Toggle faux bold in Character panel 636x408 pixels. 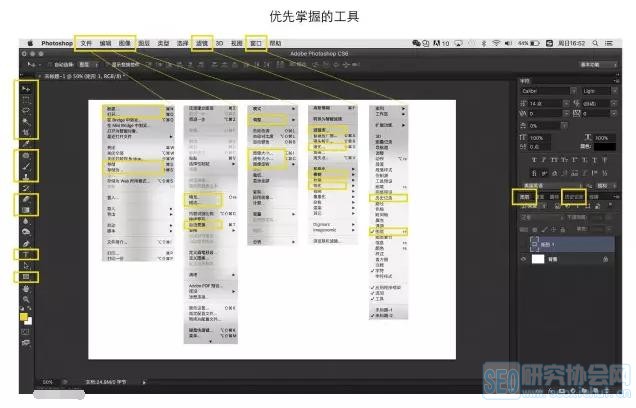[534, 160]
